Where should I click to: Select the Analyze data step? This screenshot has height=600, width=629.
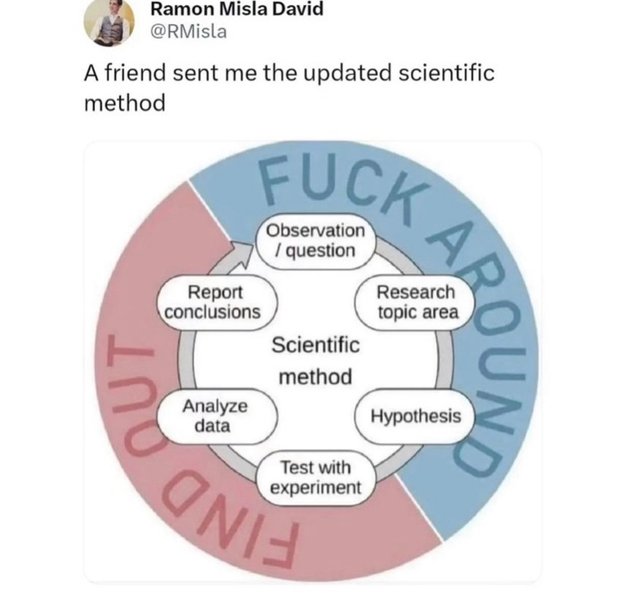pyautogui.click(x=212, y=415)
